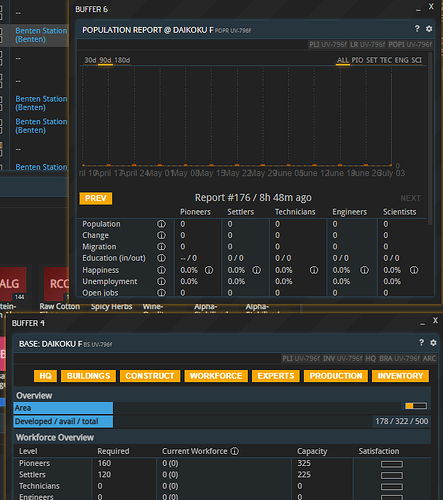Click info icon beside Unemployment row
The image size is (443, 500).
[161, 281]
